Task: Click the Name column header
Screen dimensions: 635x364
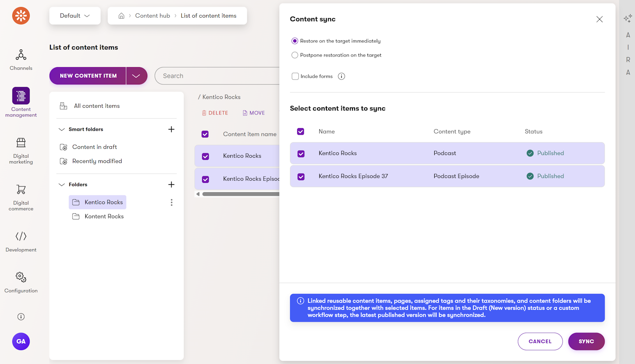Action: 327,132
